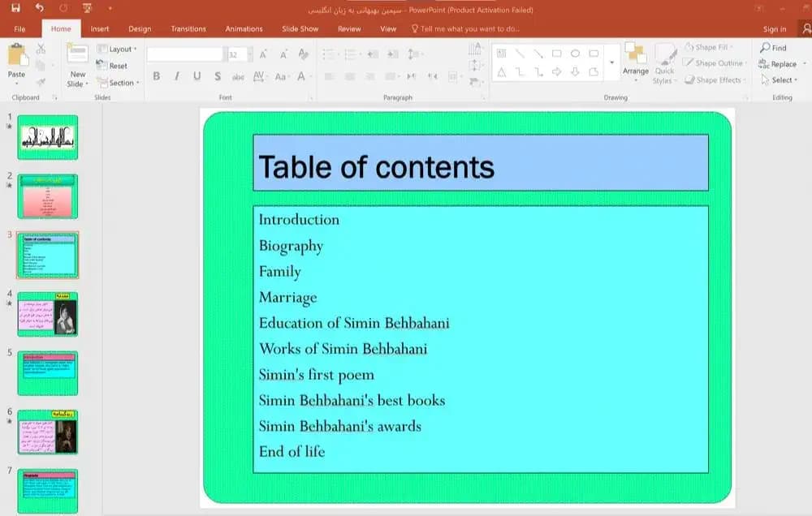Open the Select dropdown in Editing
The width and height of the screenshot is (812, 516).
point(779,80)
